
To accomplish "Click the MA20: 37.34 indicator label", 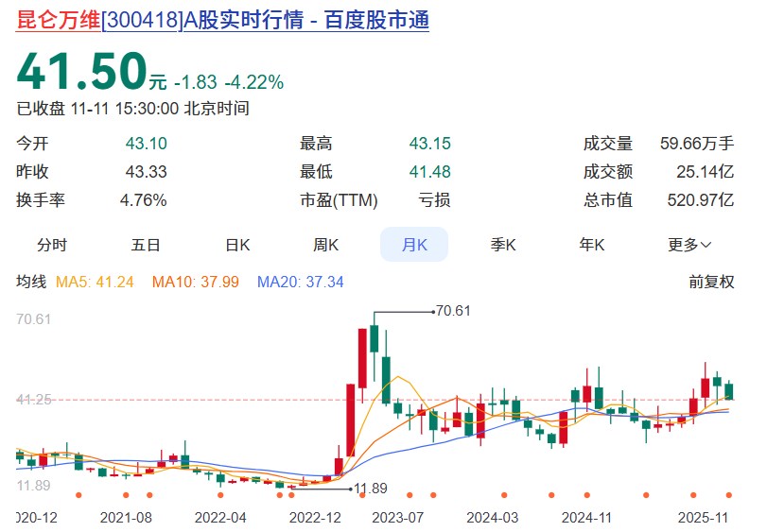I will [x=301, y=282].
